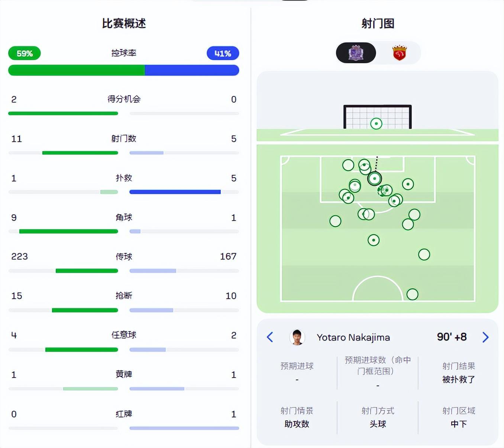Pick the isolated shot marker far right midfield

click(424, 255)
